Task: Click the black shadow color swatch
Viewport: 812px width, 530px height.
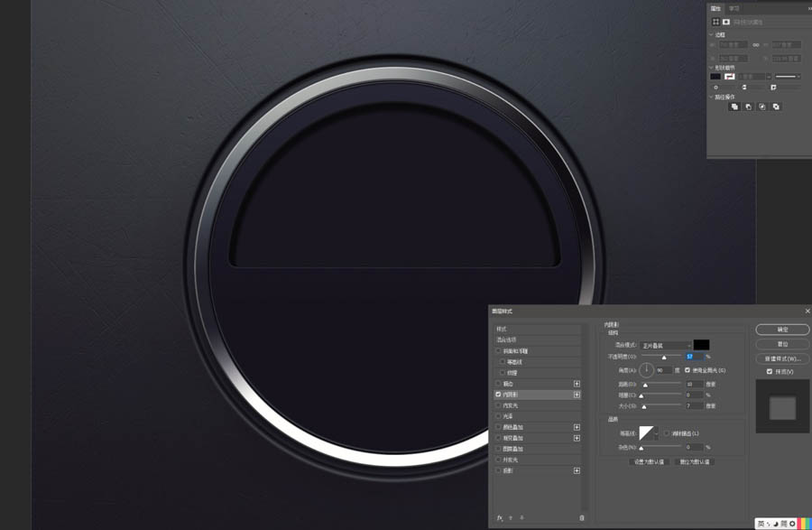Action: pyautogui.click(x=701, y=345)
